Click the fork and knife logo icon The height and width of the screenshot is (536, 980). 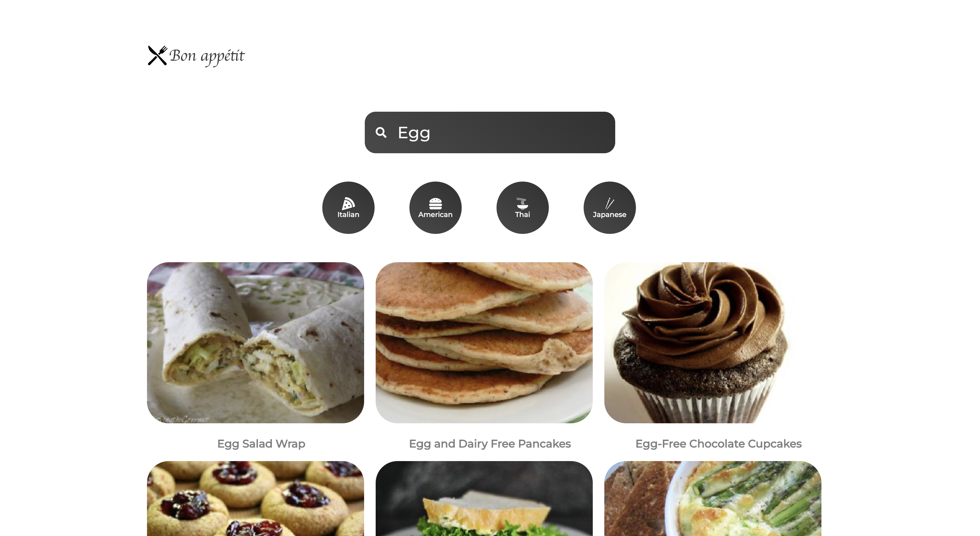click(157, 55)
